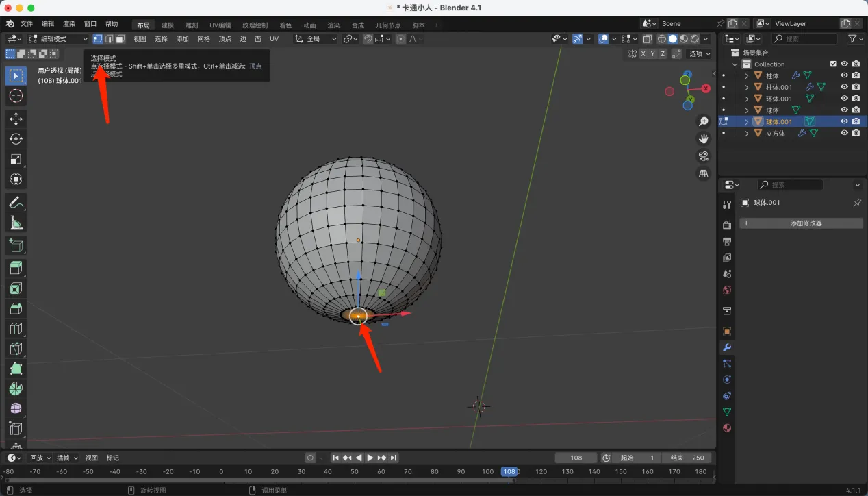
Task: Click the zoom magnifier viewport icon
Action: point(703,122)
